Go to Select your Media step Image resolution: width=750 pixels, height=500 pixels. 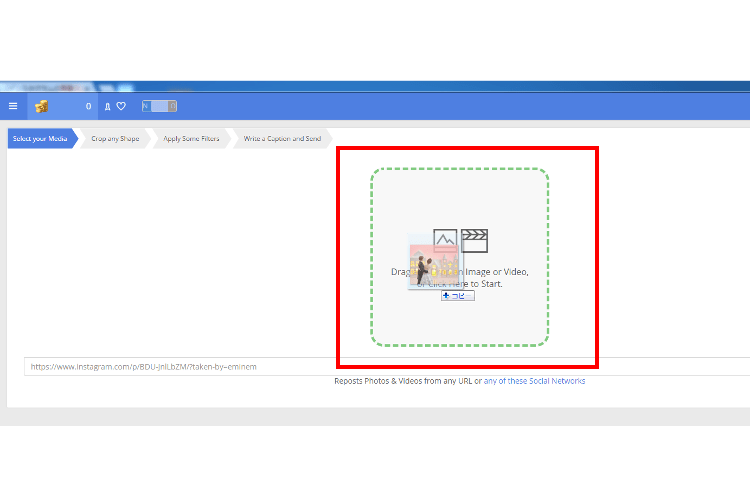[40, 139]
